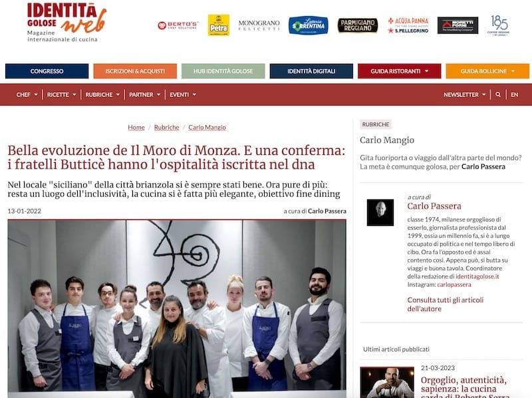Expand the Ricette dropdown menu
The image size is (532, 398).
click(61, 94)
